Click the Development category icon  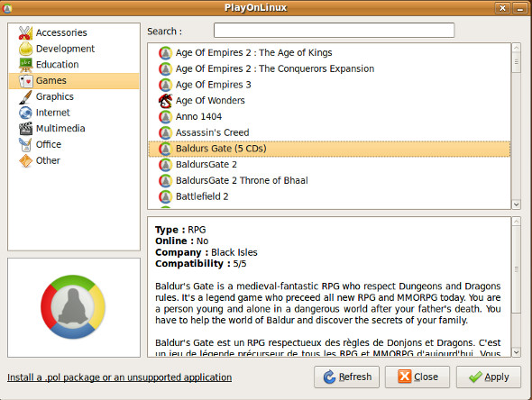25,49
